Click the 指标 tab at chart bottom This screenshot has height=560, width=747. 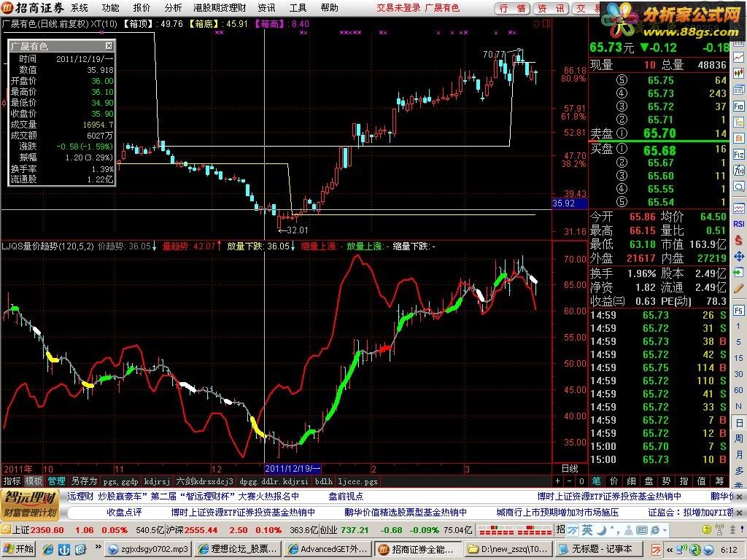pos(12,481)
